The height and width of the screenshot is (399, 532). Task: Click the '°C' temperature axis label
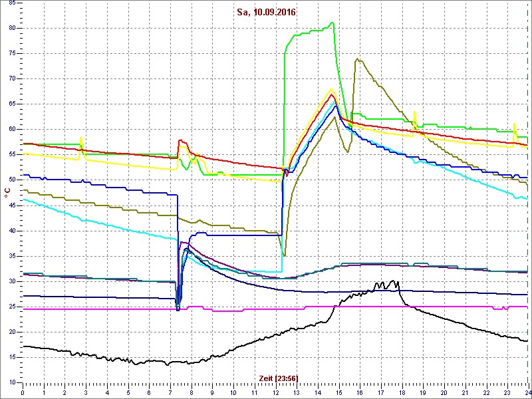pos(7,193)
